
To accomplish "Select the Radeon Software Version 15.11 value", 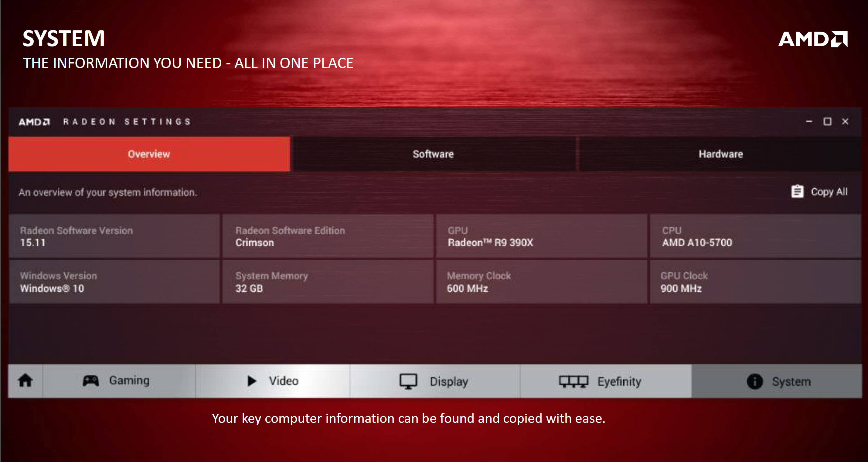I will [x=33, y=242].
